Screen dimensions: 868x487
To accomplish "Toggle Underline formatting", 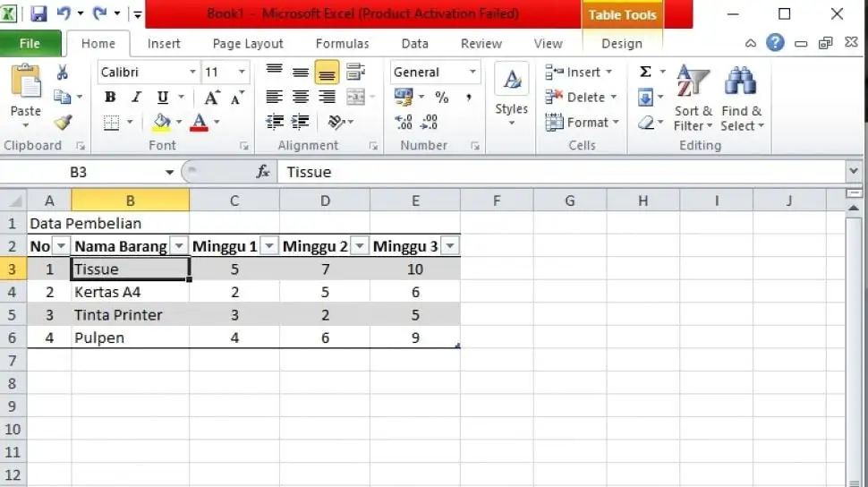I will pos(162,97).
